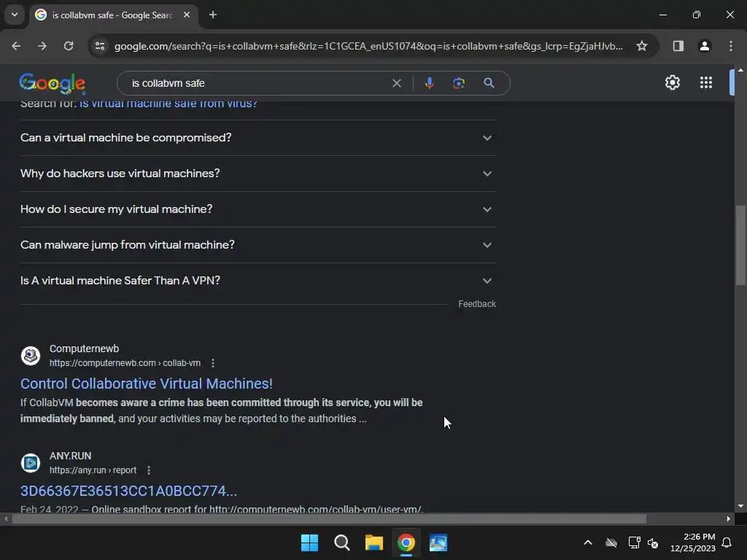The width and height of the screenshot is (747, 560).
Task: Open the taskbar app beside Chrome
Action: coord(438,542)
